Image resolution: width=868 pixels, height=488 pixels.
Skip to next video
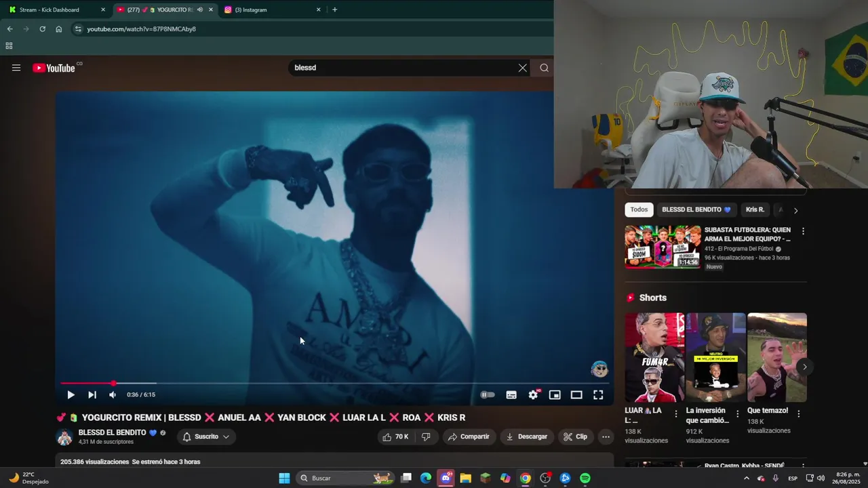92,394
